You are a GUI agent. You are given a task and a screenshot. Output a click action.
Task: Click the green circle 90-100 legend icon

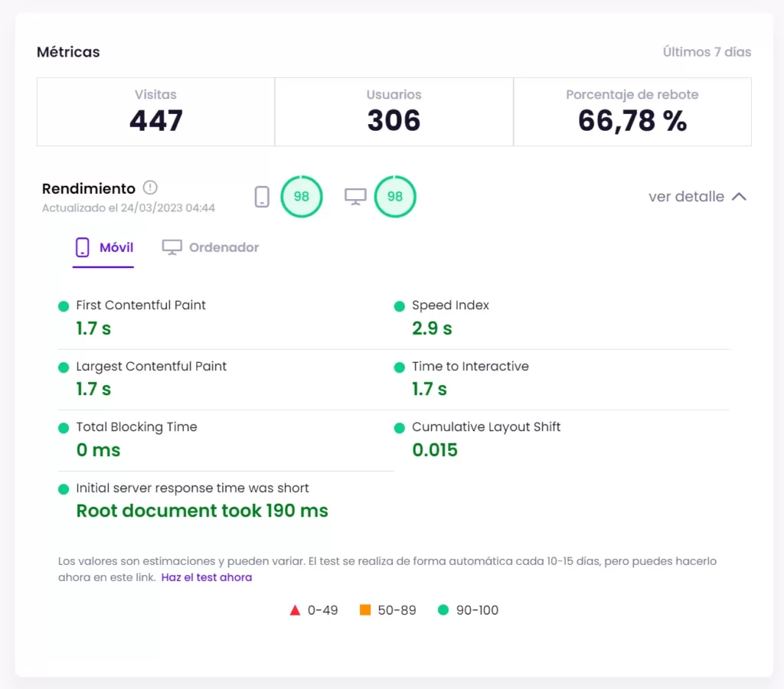click(x=443, y=610)
